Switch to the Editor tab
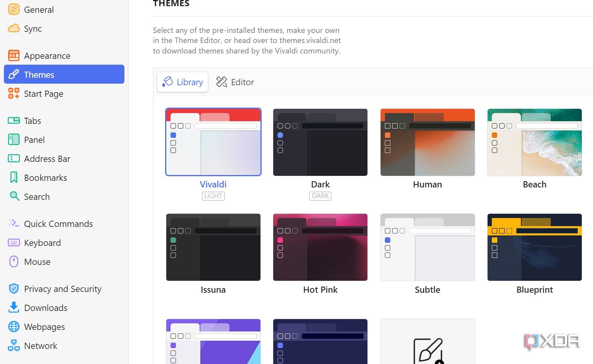The image size is (593, 364). click(235, 82)
